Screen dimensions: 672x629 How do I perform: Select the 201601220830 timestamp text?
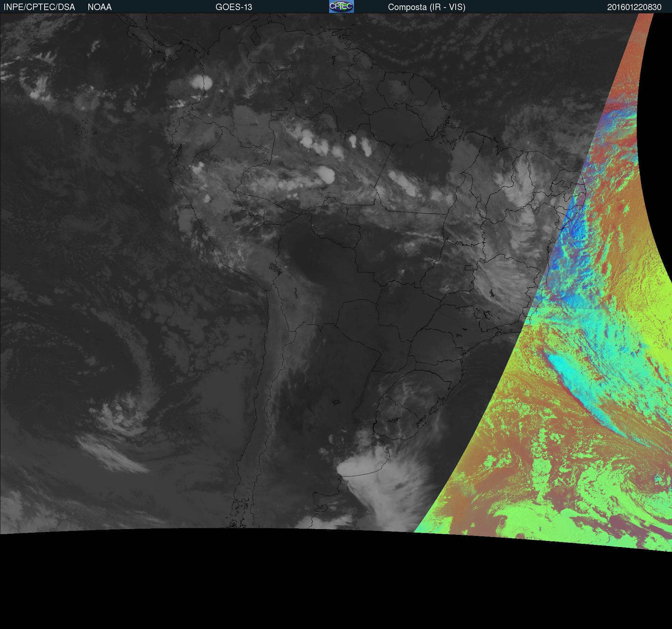[x=634, y=7]
